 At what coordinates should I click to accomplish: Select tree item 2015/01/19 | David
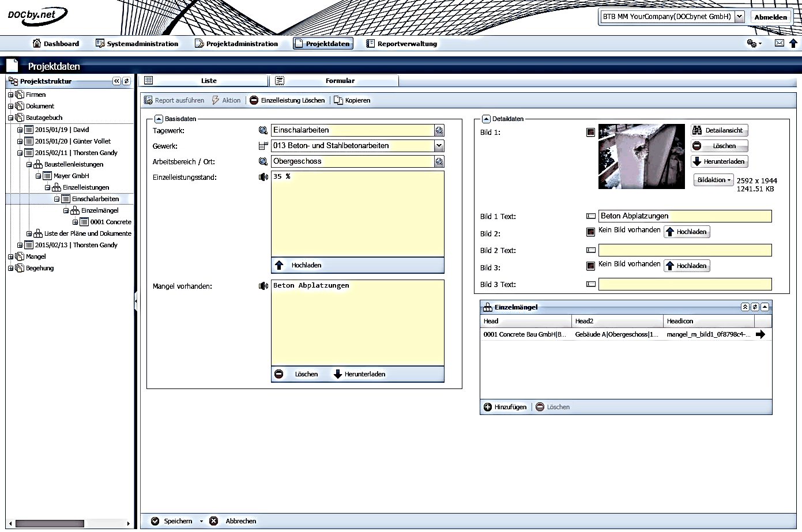[x=62, y=130]
